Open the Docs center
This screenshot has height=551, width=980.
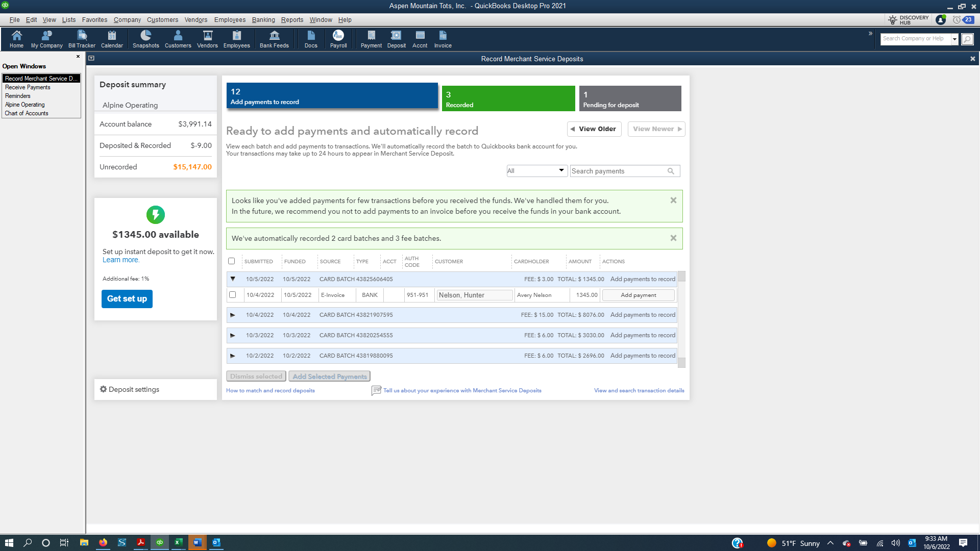pos(311,38)
